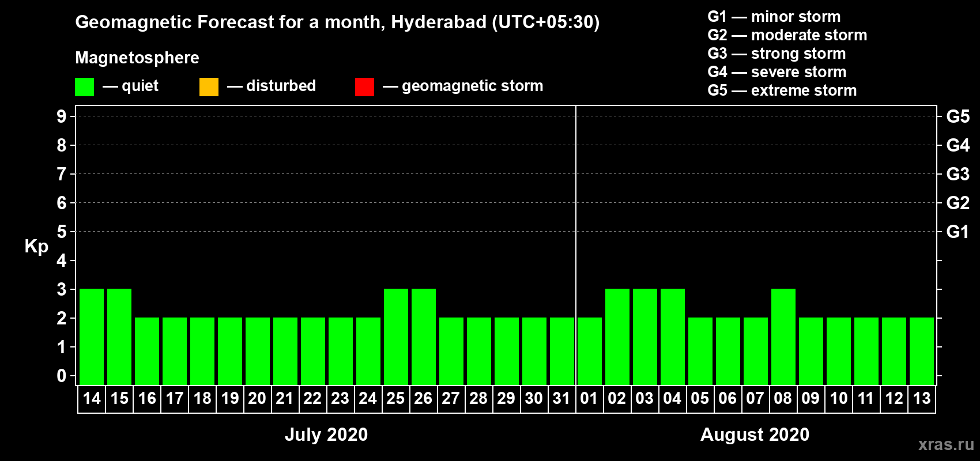
Task: Click the G1 marker on right axis
Action: pos(958,232)
